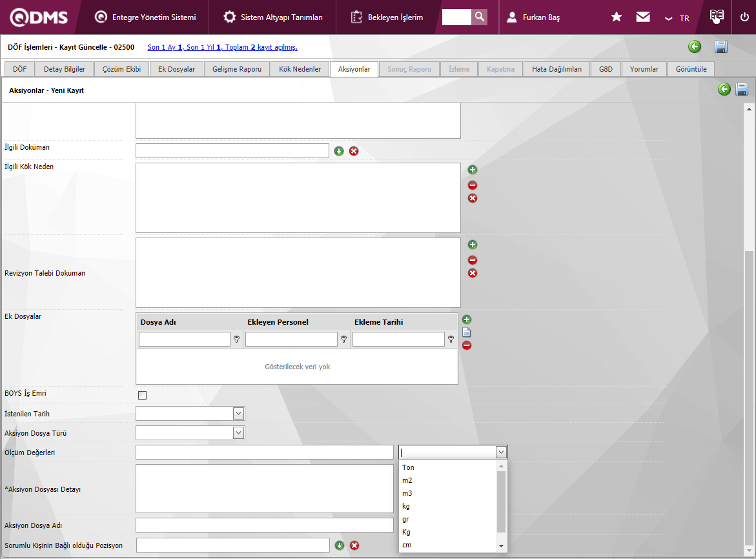The width and height of the screenshot is (756, 559).
Task: Click the top save diskette icon
Action: click(721, 46)
